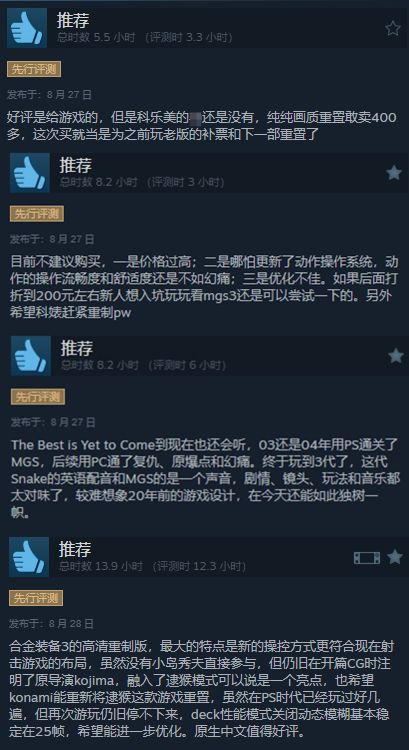This screenshot has width=409, height=750.
Task: Click thumbs-up icon of 13.9 hours review
Action: pyautogui.click(x=29, y=557)
